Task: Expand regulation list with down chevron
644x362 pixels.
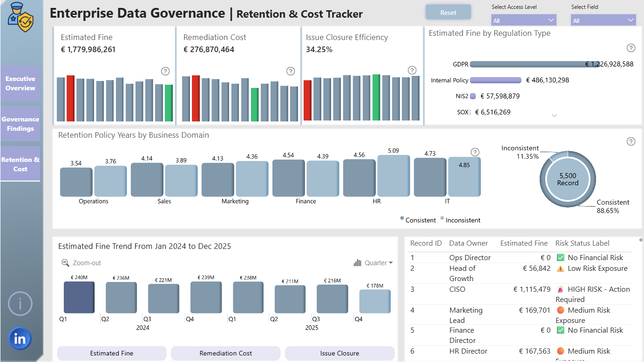Action: click(554, 116)
